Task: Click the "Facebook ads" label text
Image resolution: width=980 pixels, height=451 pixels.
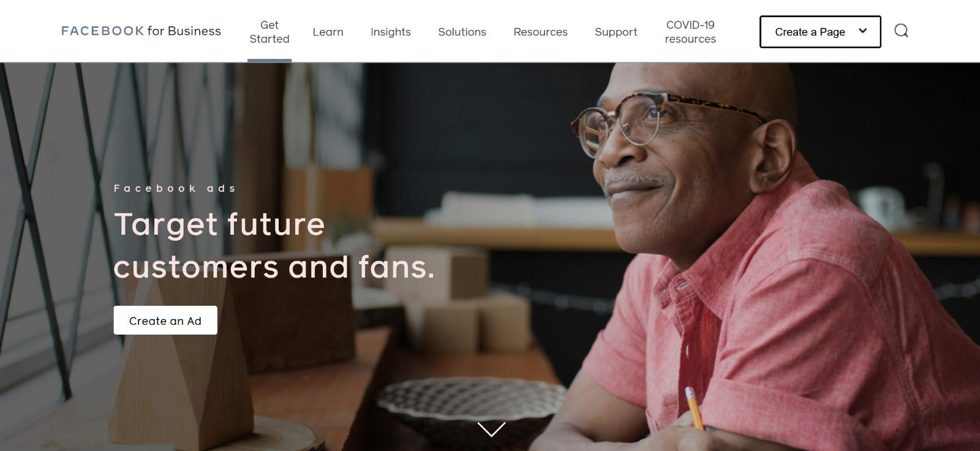Action: coord(175,188)
